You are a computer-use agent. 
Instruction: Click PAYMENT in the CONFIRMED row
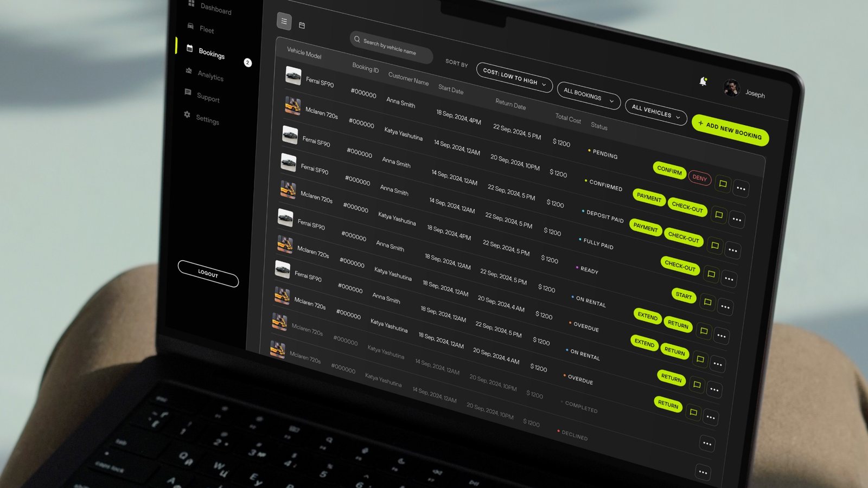point(649,197)
